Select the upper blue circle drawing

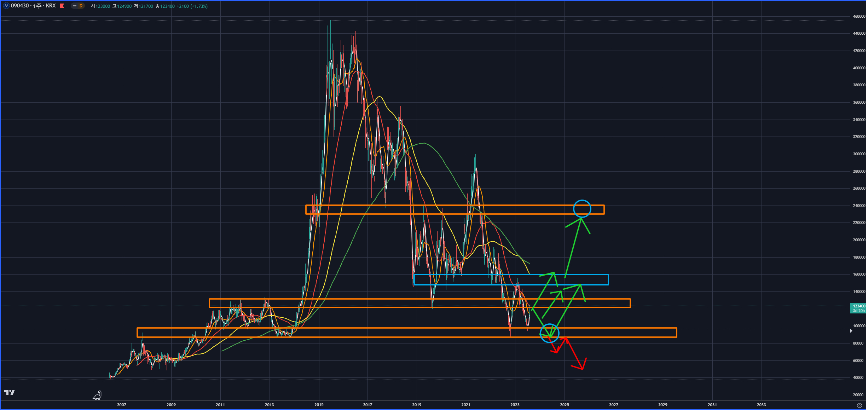click(x=582, y=200)
